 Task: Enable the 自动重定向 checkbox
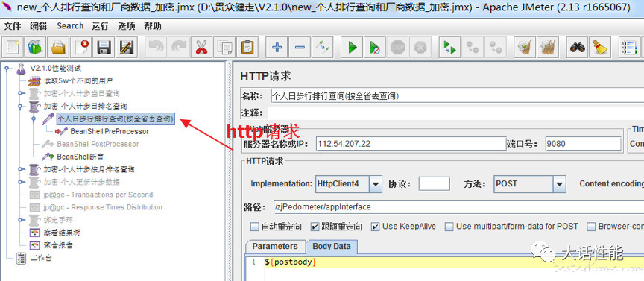(255, 227)
